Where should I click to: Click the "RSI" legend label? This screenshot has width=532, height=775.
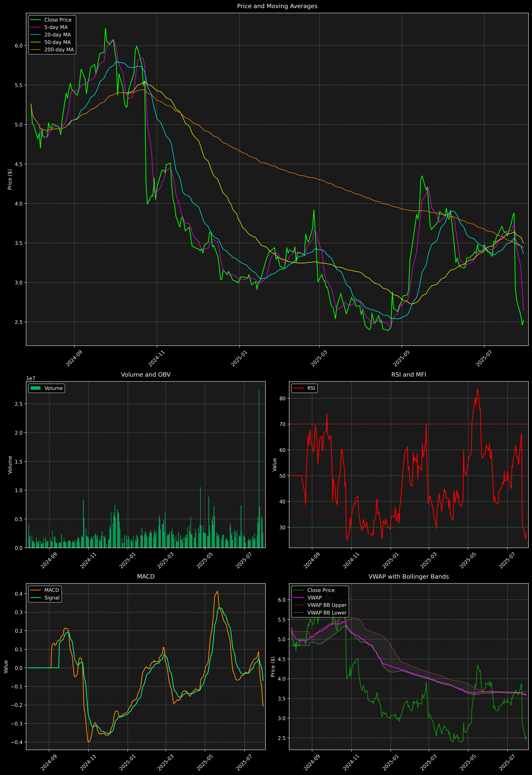click(311, 388)
